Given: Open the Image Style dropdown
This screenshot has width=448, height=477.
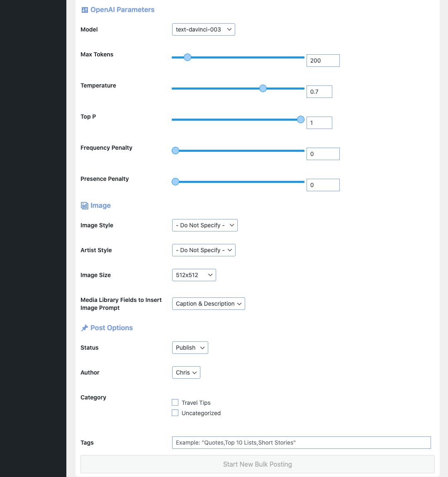Looking at the screenshot, I should click(205, 225).
